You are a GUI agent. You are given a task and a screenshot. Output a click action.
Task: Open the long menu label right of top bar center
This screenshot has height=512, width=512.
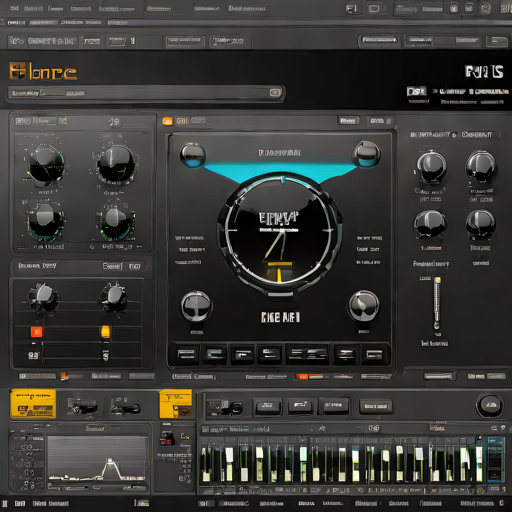247,8
